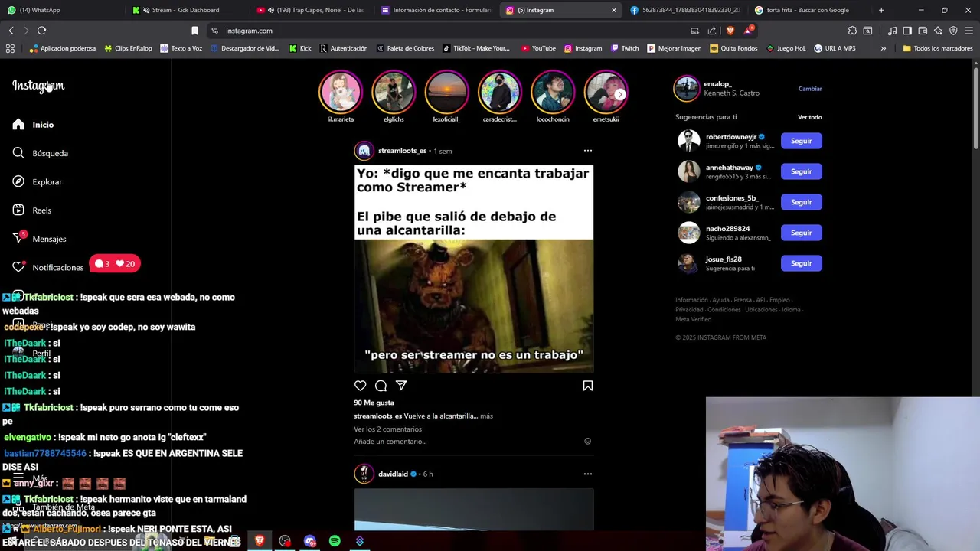This screenshot has height=551, width=980.
Task: View elglichs story
Action: [394, 92]
